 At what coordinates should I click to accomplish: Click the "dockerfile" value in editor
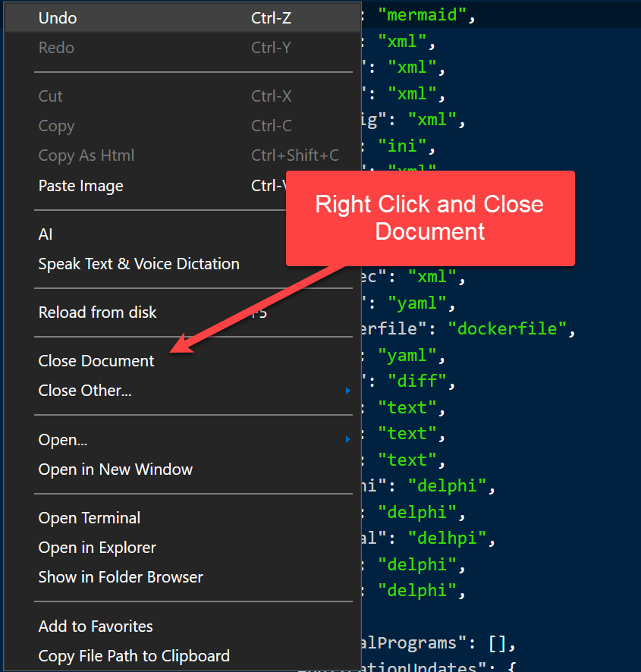click(x=507, y=329)
